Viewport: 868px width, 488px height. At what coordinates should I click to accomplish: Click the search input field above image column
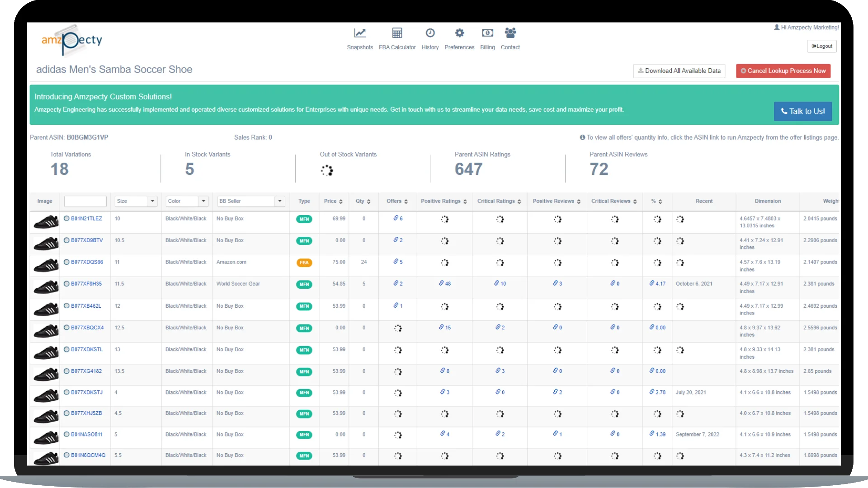click(85, 201)
